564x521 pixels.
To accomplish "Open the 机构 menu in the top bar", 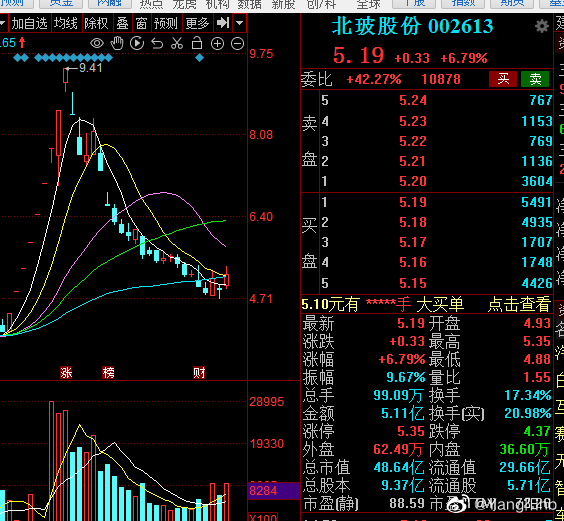I will point(217,4).
